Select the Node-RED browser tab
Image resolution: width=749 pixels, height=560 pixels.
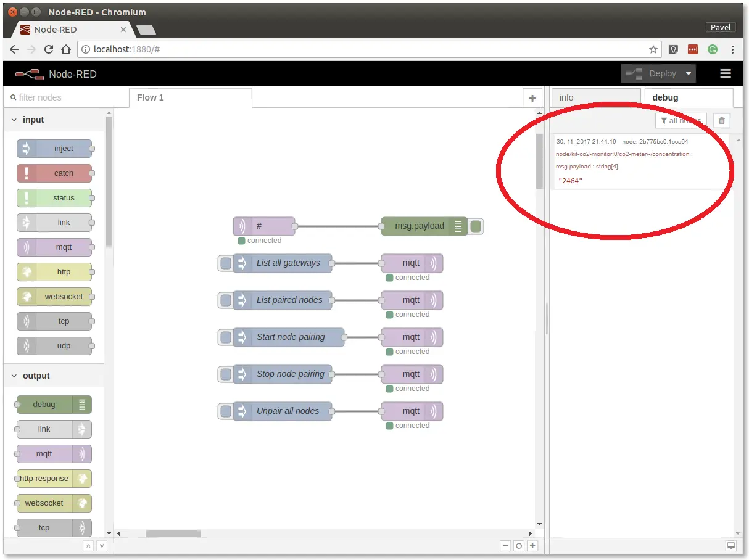pyautogui.click(x=73, y=29)
